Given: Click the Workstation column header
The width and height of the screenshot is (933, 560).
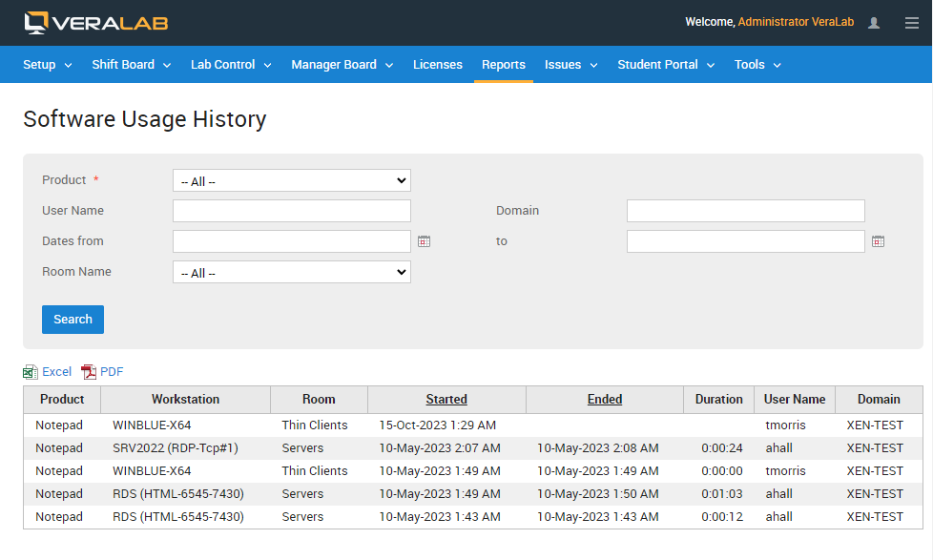Looking at the screenshot, I should click(186, 400).
